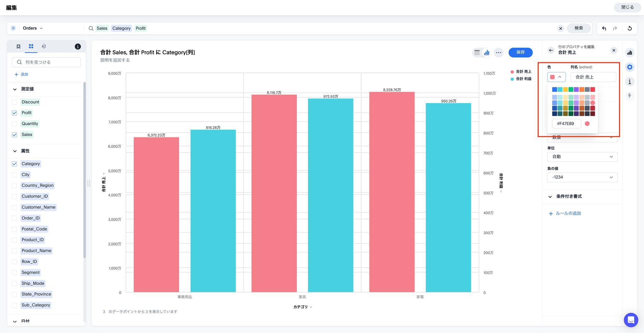Screen dimensions: 644x333
Task: Click the plus icon next to ルールの追加
Action: coord(551,214)
